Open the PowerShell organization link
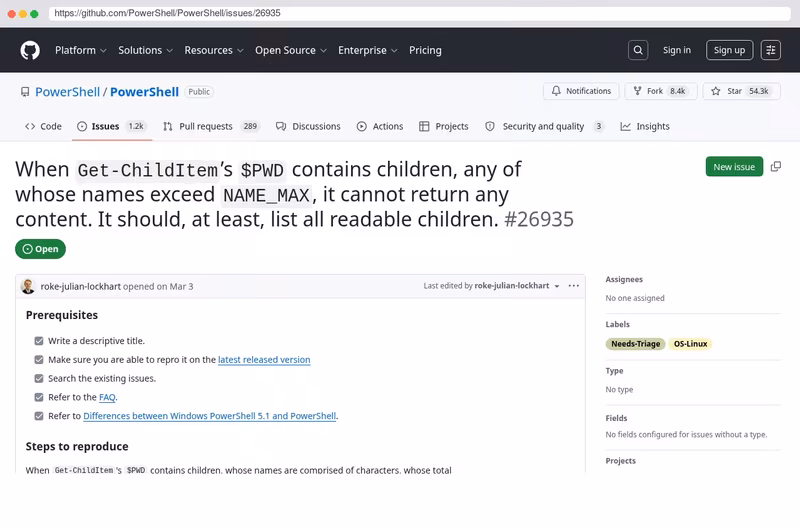Viewport: 800px width, 528px height. [x=67, y=92]
